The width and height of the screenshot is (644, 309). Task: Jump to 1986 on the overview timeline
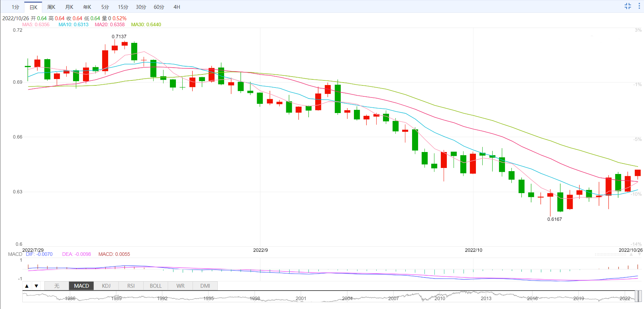point(70,298)
